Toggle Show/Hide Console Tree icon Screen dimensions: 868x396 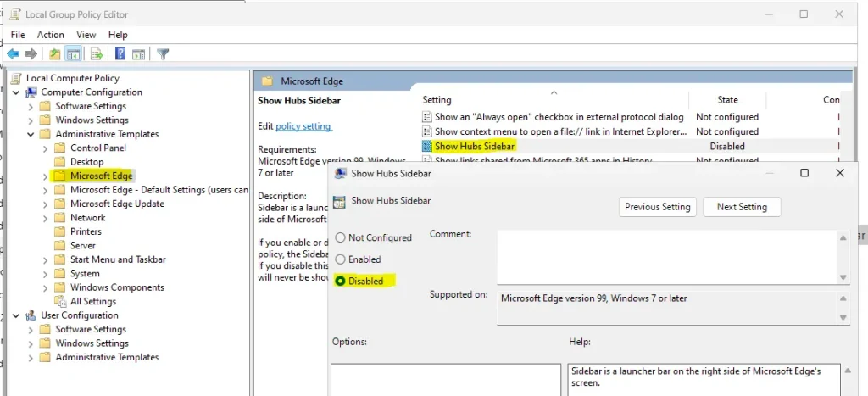pos(74,54)
